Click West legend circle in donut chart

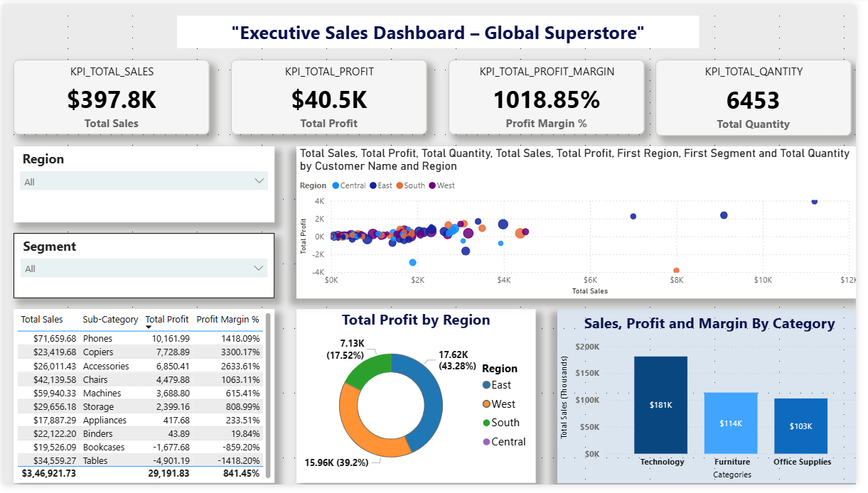[x=486, y=404]
